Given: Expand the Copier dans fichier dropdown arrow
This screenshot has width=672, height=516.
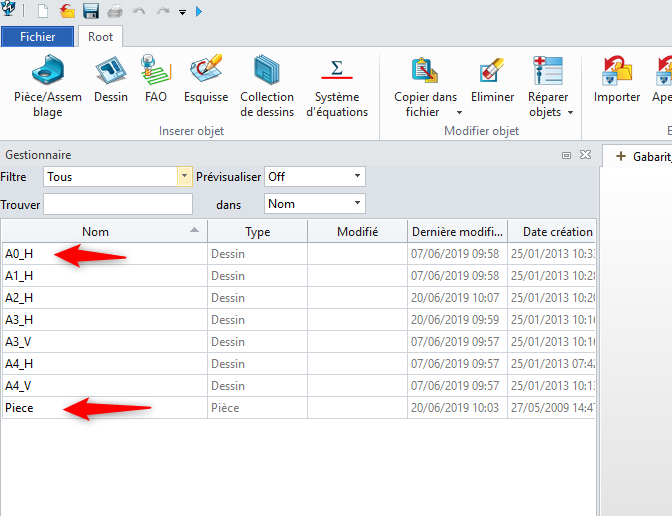Looking at the screenshot, I should pos(459,113).
